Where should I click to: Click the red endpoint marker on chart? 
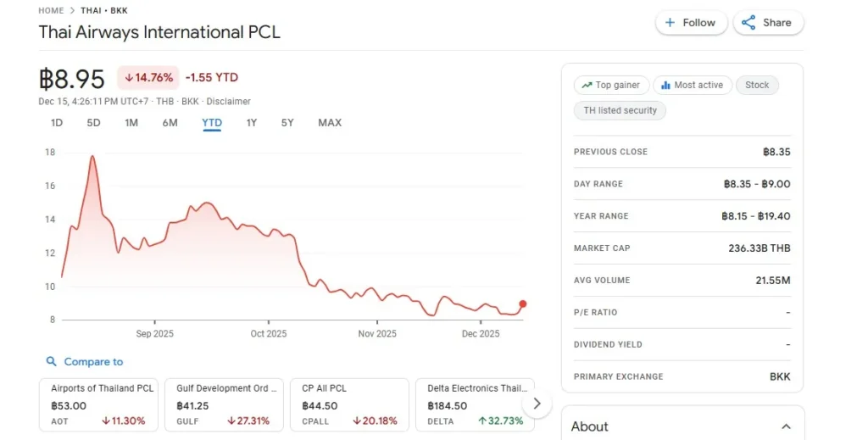(x=523, y=304)
